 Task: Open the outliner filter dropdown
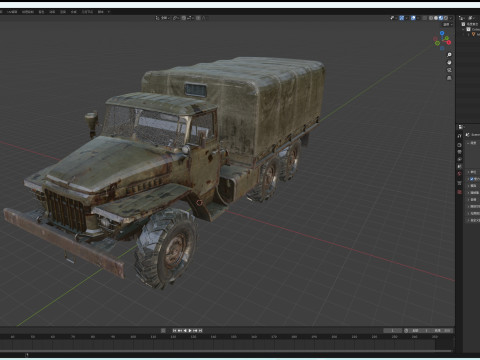(472, 18)
